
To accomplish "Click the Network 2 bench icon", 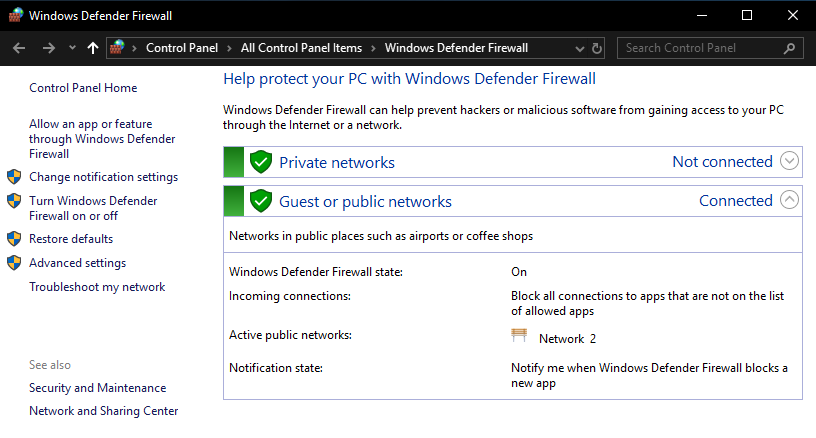I will [519, 336].
